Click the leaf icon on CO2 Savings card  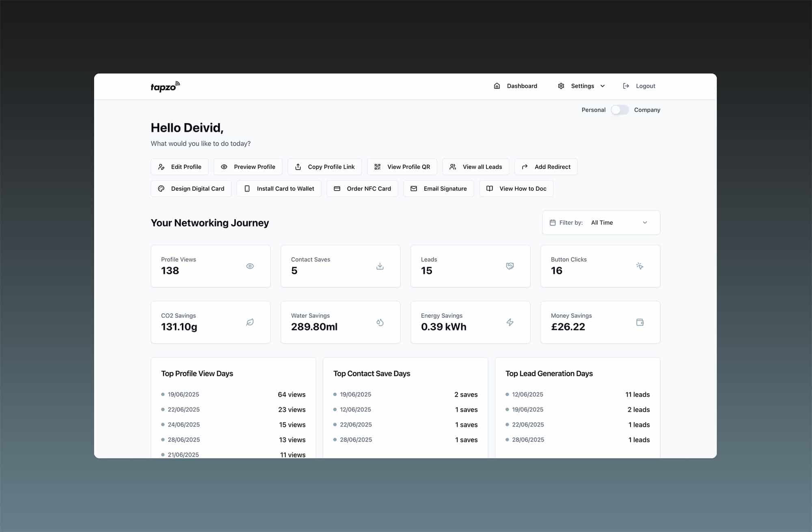(x=250, y=322)
